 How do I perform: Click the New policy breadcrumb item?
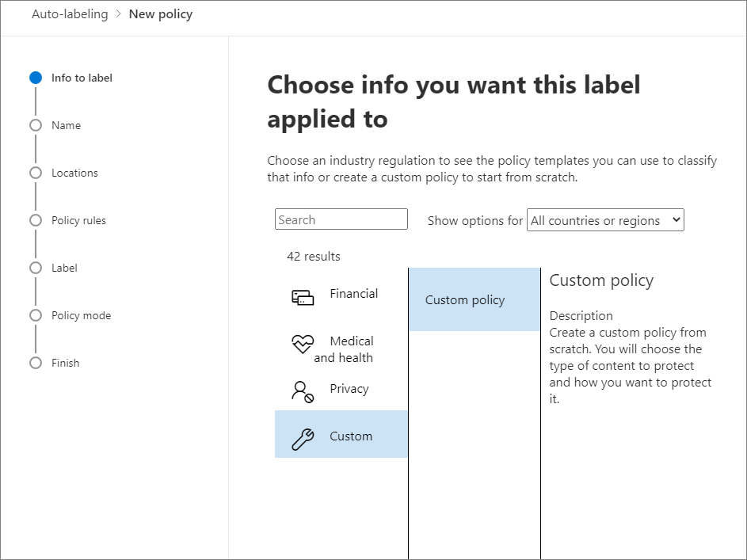(x=160, y=13)
